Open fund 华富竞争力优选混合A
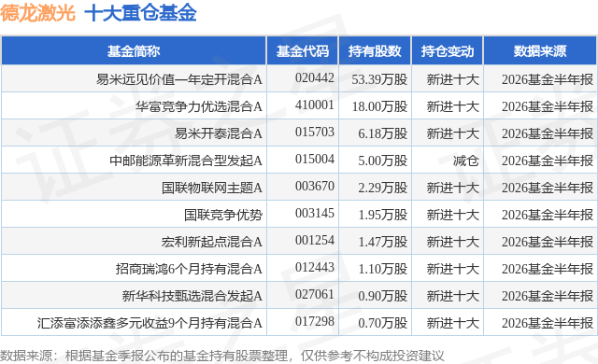 (x=199, y=106)
